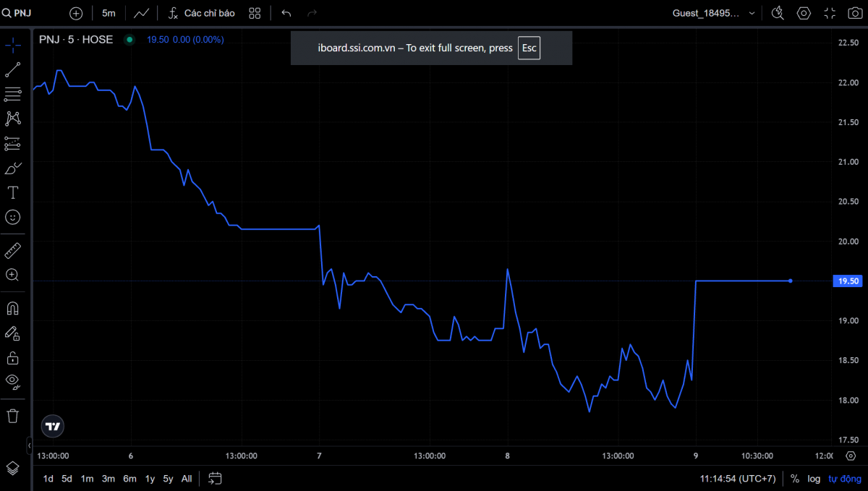Open Các chỉ báo indicators

tap(202, 13)
